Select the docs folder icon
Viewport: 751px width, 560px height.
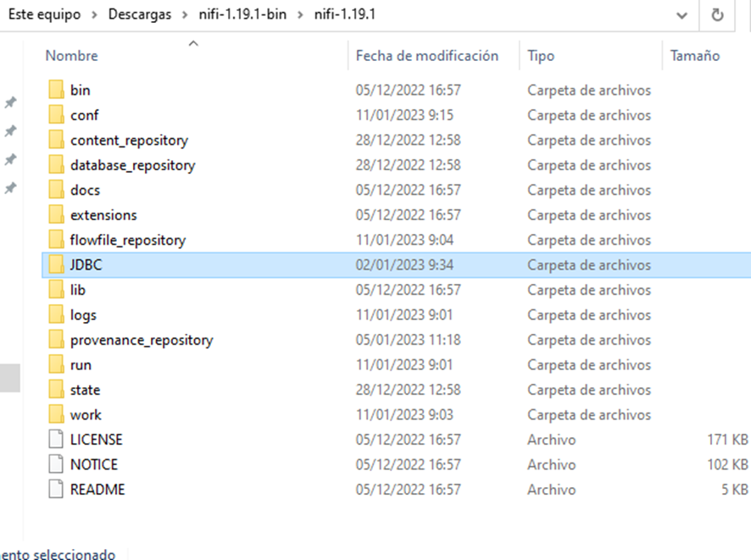[x=56, y=189]
